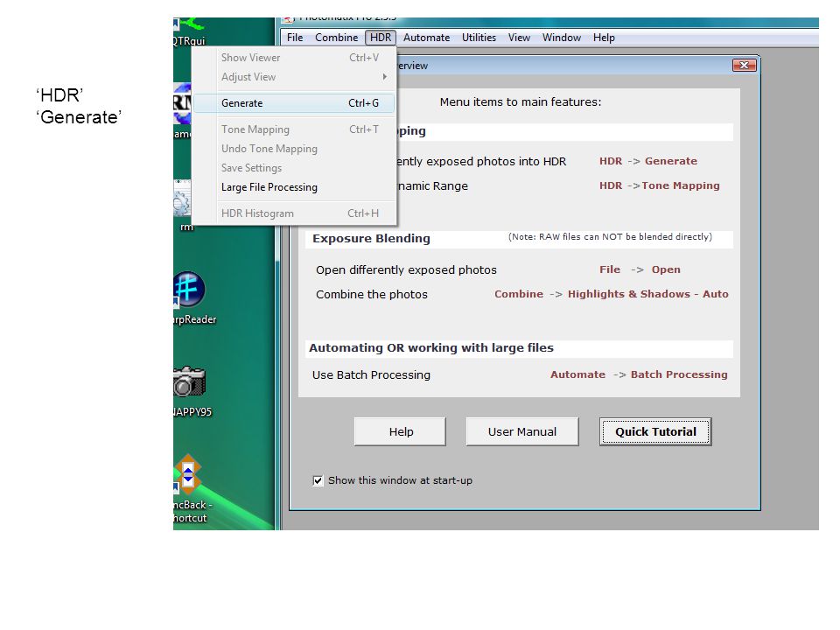Click the HDR menu header

click(x=381, y=38)
